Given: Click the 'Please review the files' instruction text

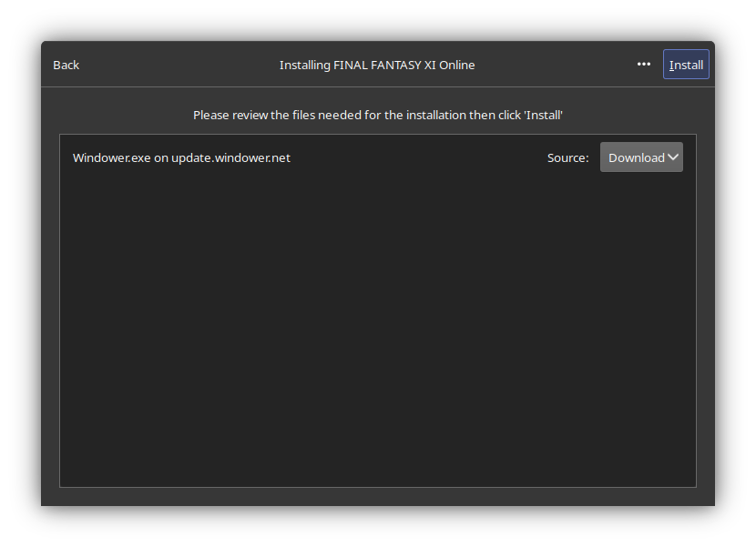Looking at the screenshot, I should pyautogui.click(x=377, y=116).
